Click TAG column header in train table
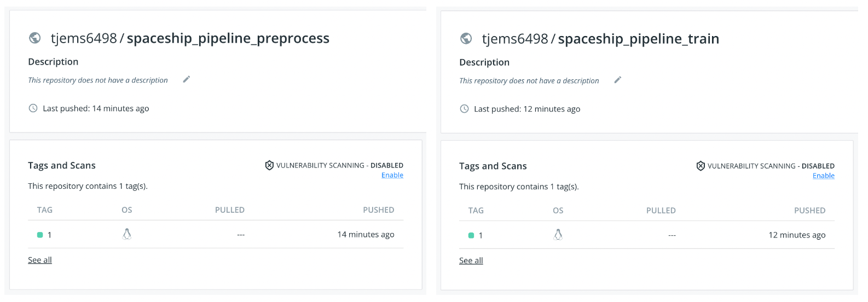Image resolution: width=868 pixels, height=302 pixels. click(476, 210)
